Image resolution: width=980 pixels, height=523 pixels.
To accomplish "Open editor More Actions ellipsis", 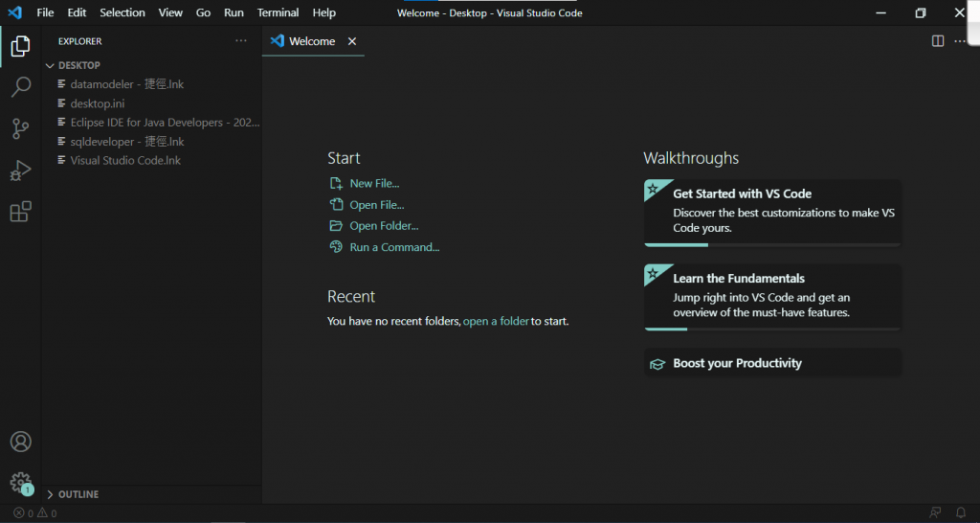I will pyautogui.click(x=959, y=41).
